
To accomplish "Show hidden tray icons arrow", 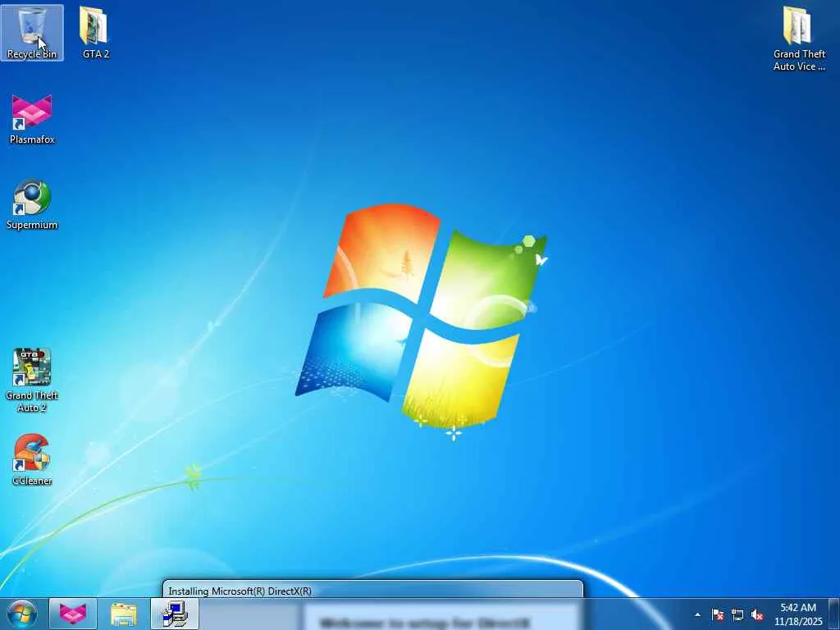I will [697, 615].
